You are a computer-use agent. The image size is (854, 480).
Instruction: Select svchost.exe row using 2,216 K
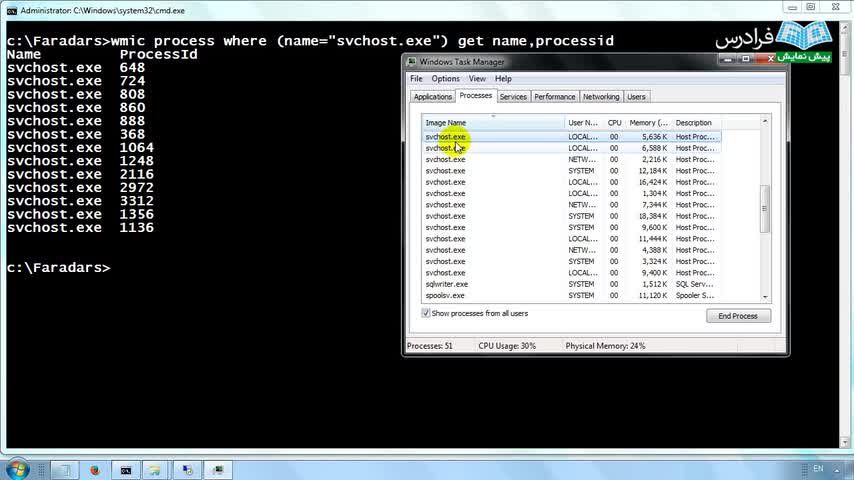(x=571, y=160)
